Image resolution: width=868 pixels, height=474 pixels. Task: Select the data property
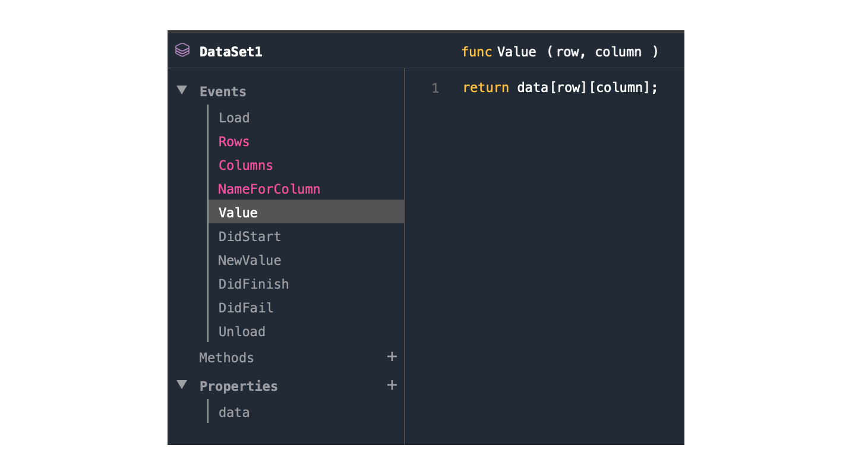pyautogui.click(x=234, y=412)
